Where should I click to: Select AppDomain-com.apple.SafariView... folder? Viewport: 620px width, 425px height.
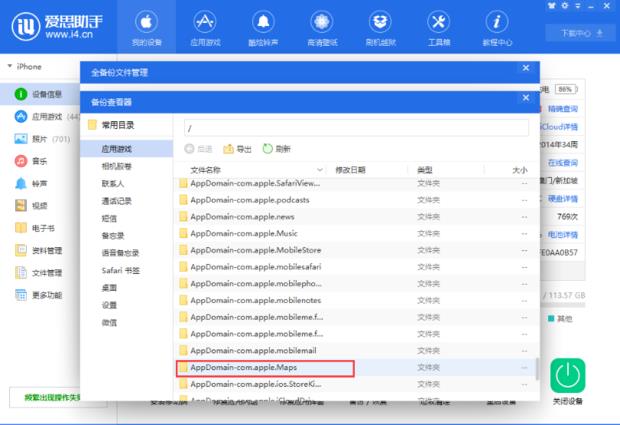pyautogui.click(x=356, y=183)
